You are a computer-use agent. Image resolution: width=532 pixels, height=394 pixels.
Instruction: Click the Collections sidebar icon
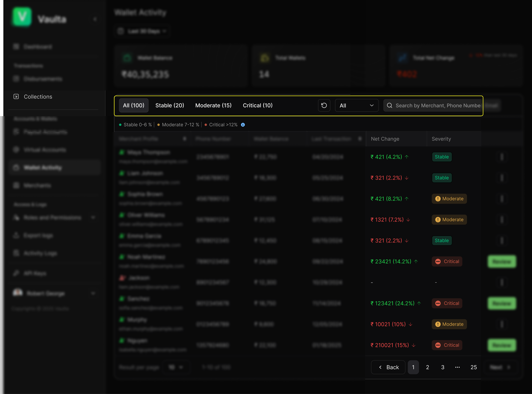(x=16, y=97)
